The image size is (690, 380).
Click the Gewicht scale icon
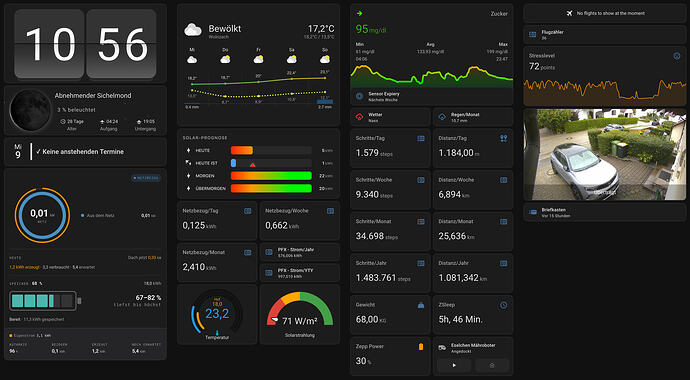click(x=421, y=305)
